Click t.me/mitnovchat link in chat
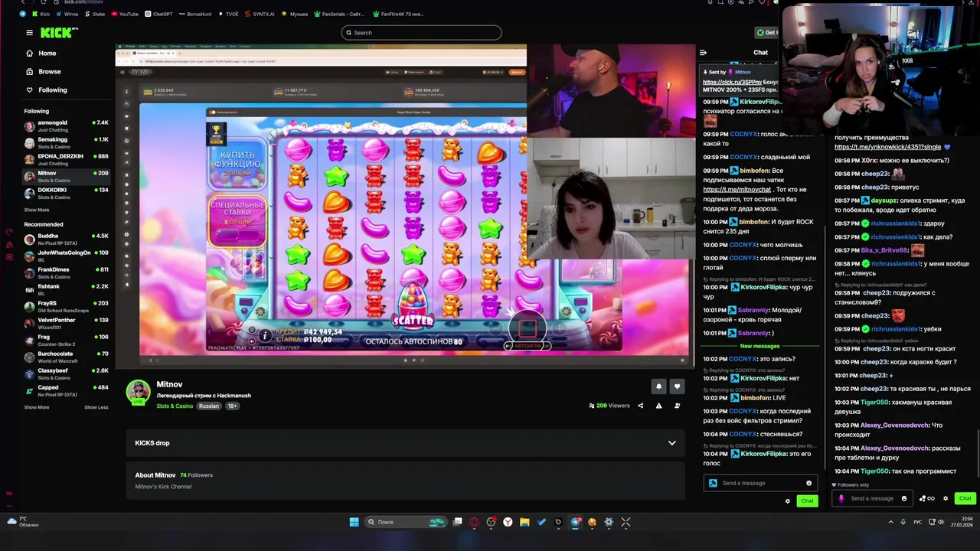The width and height of the screenshot is (980, 551). click(737, 190)
